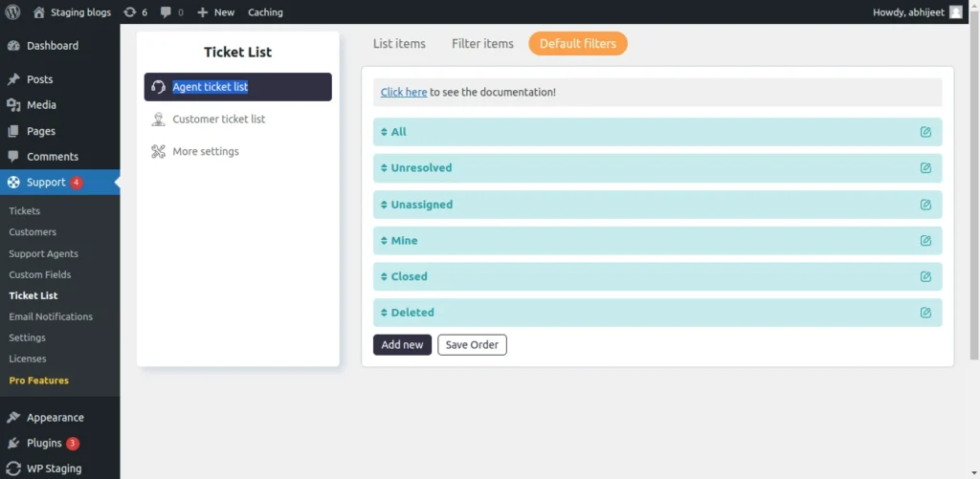The width and height of the screenshot is (980, 479).
Task: Open Customers submenu item
Action: coord(33,231)
